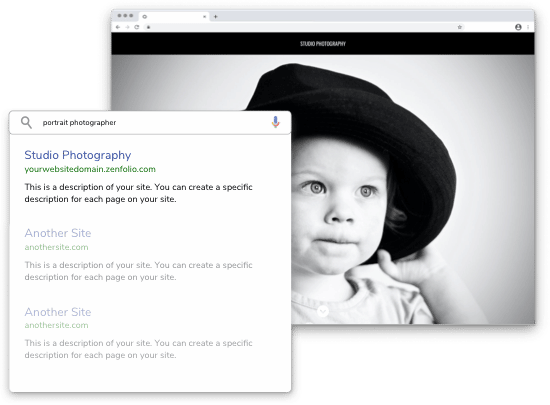550x405 pixels.
Task: Click the lock icon in address bar
Action: 148,27
